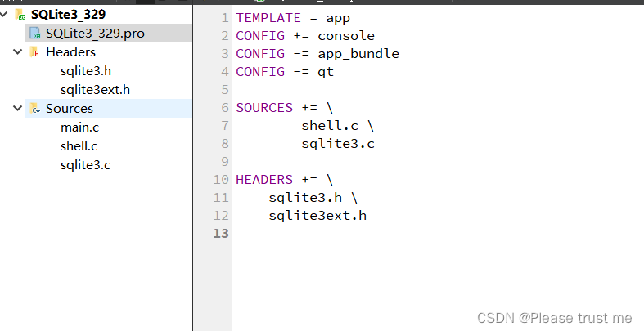This screenshot has width=644, height=331.
Task: Click SOURCES keyword on line 6
Action: pos(264,108)
